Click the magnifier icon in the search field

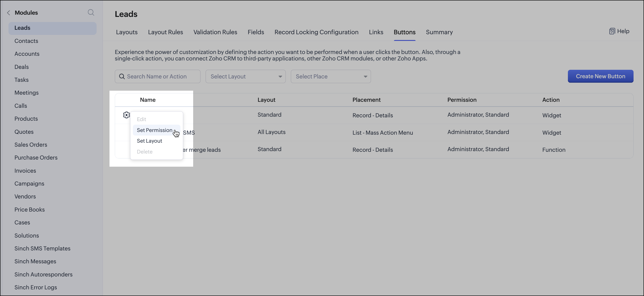pos(122,76)
